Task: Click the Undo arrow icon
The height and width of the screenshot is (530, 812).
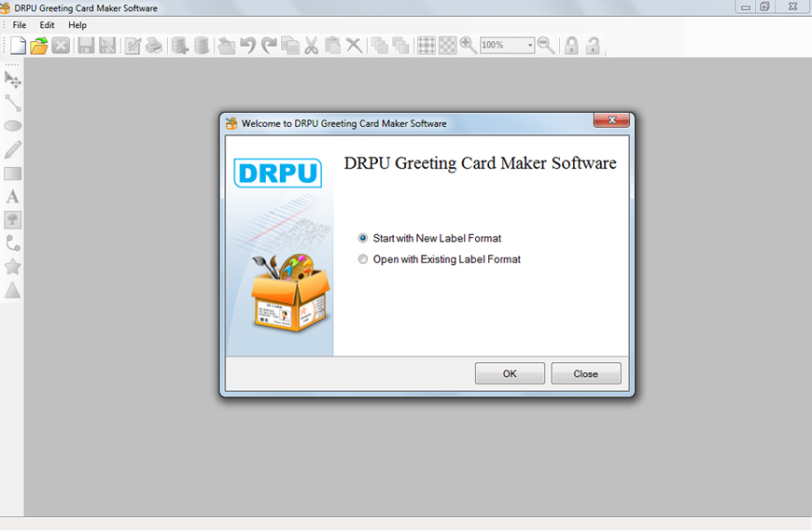Action: (x=248, y=46)
